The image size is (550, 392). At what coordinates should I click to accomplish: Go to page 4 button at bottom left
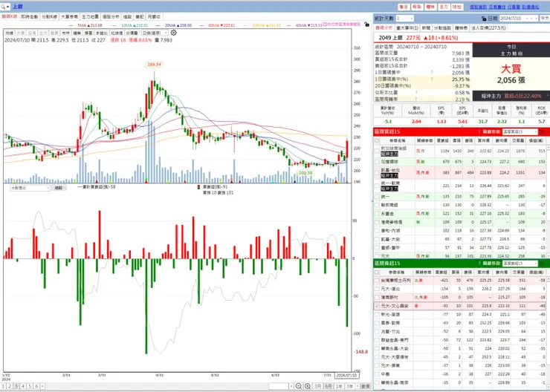[x=23, y=386]
